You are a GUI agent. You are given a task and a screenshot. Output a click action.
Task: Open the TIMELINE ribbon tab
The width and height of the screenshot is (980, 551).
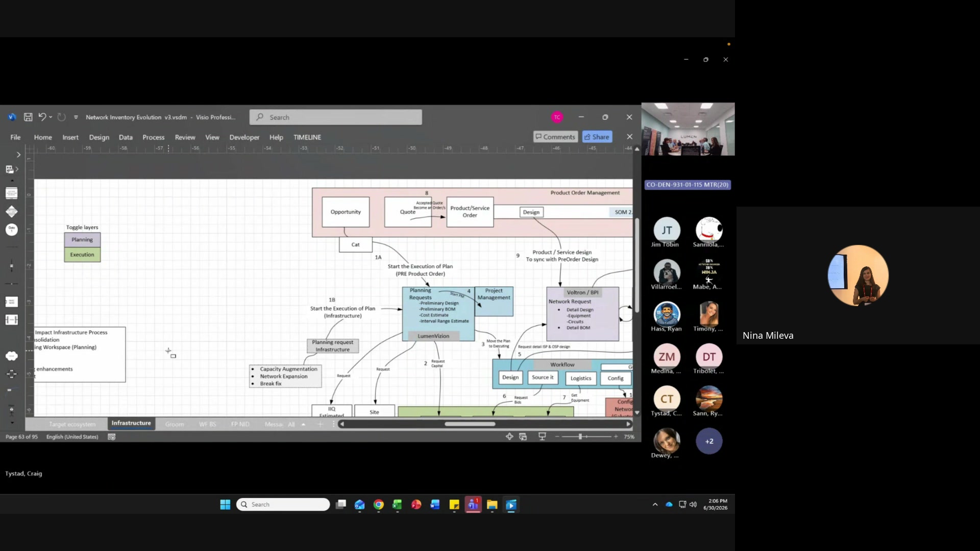click(x=307, y=137)
